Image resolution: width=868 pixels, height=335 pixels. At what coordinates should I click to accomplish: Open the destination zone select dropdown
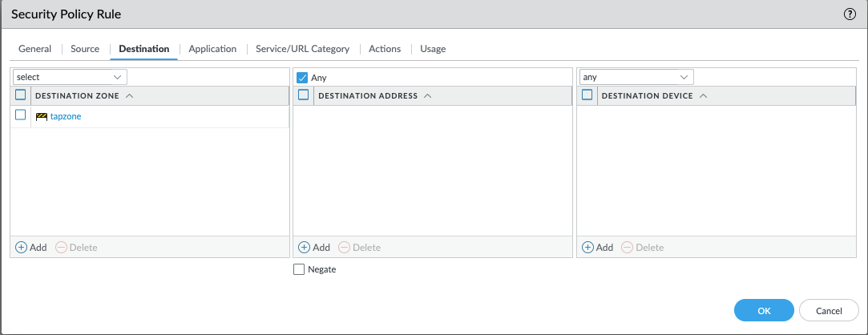tap(70, 77)
